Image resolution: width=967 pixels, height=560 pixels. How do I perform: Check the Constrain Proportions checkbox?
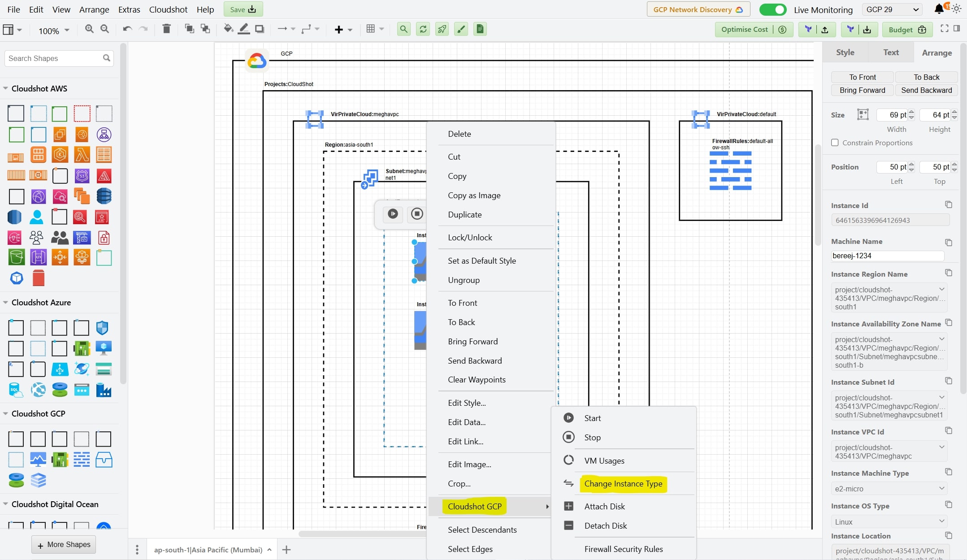point(835,143)
